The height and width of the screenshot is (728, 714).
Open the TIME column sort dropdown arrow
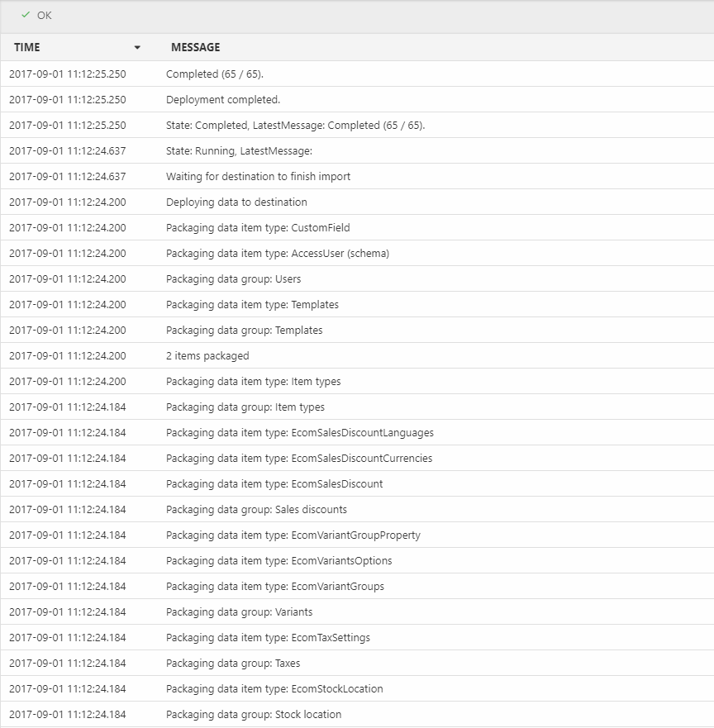pyautogui.click(x=137, y=48)
